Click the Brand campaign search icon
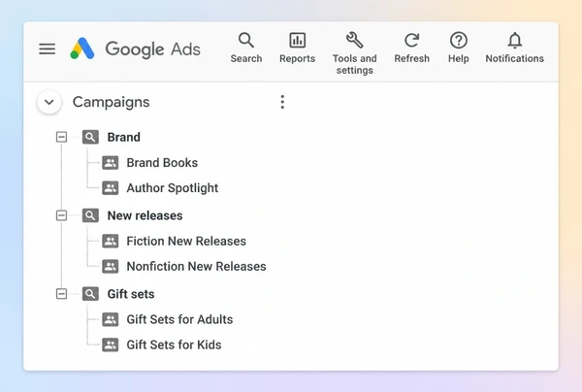582x392 pixels. pyautogui.click(x=90, y=137)
